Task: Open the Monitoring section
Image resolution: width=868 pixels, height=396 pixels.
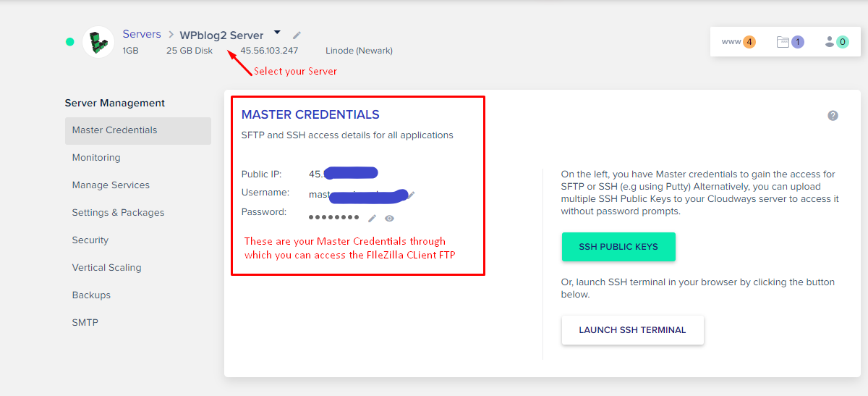Action: tap(96, 158)
